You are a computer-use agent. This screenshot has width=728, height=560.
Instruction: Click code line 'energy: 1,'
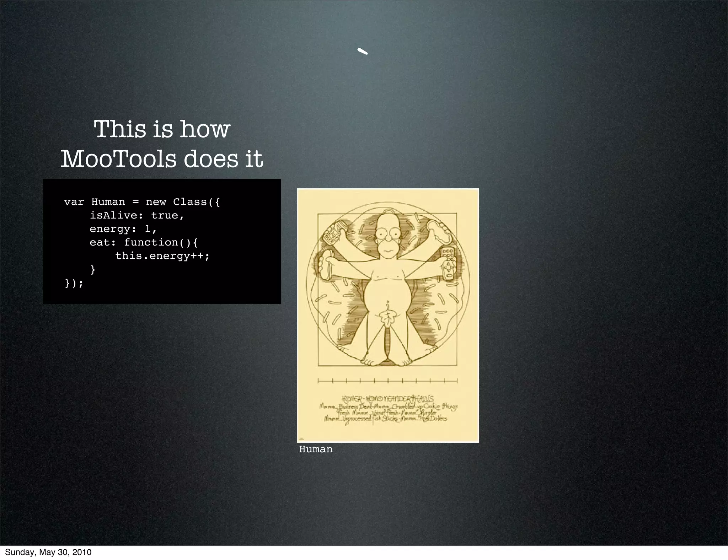tap(123, 229)
